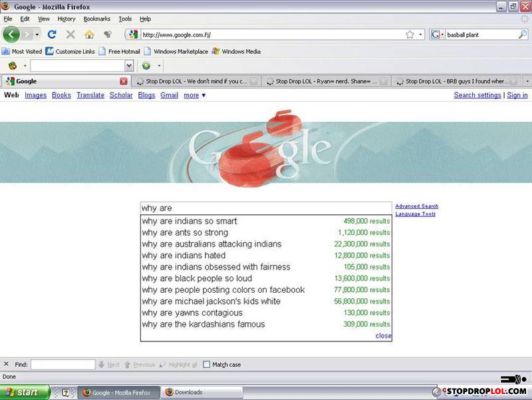Open the Gmail link
The width and height of the screenshot is (532, 400).
click(x=170, y=95)
